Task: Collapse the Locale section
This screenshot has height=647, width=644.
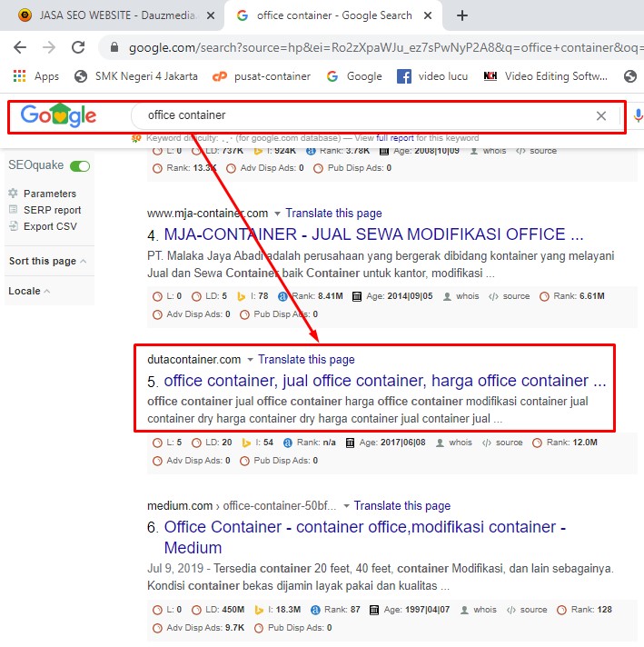Action: coord(29,291)
